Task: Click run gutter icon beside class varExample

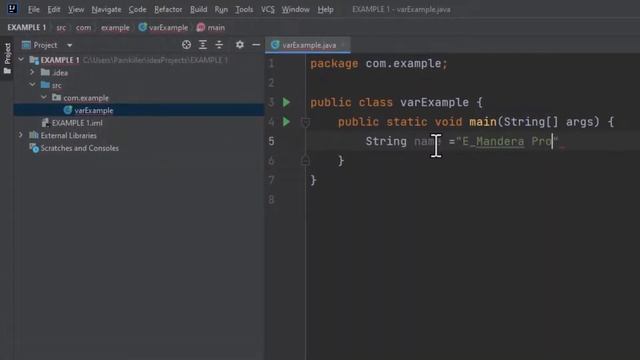Action: [x=287, y=102]
